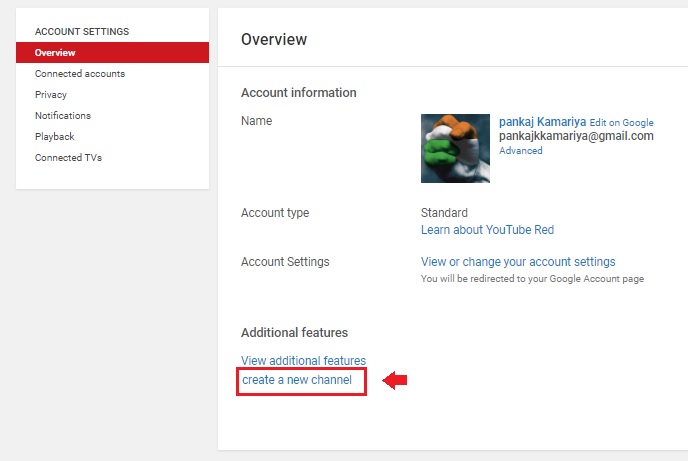Click the Standard account type text

point(444,213)
